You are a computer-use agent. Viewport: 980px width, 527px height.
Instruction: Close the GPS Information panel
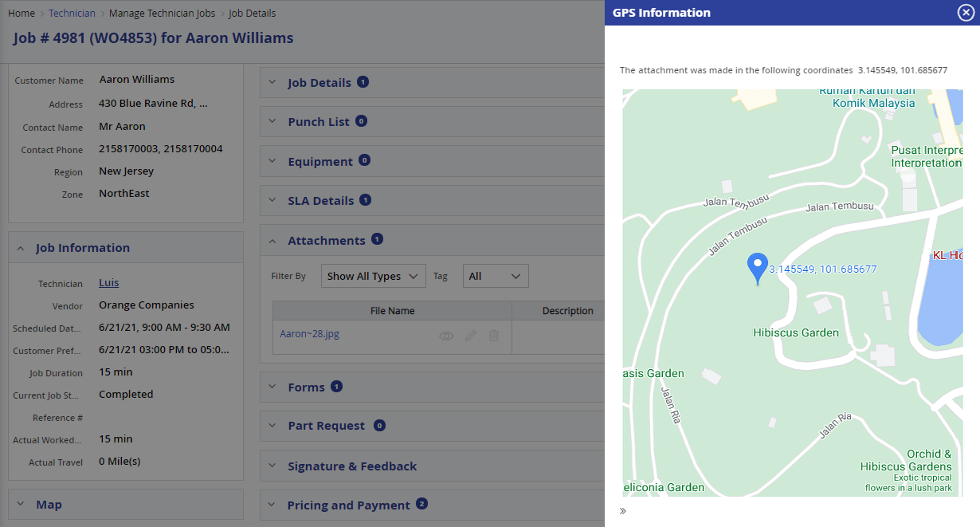(965, 12)
